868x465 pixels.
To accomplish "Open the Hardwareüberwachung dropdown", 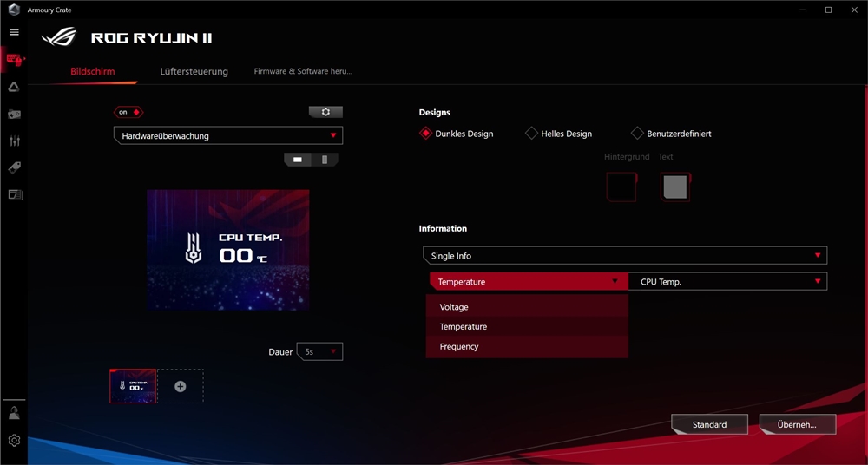I will pyautogui.click(x=228, y=135).
